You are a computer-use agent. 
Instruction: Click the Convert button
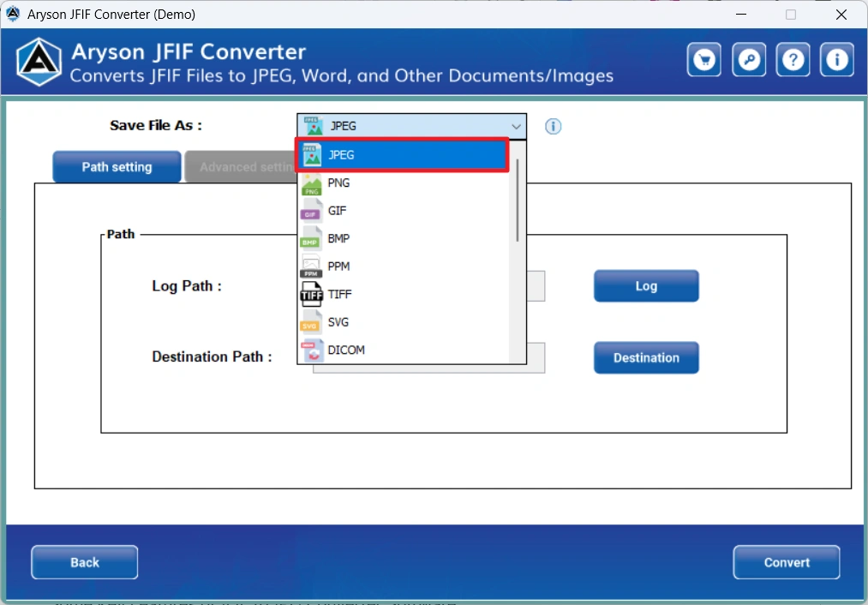(x=786, y=562)
